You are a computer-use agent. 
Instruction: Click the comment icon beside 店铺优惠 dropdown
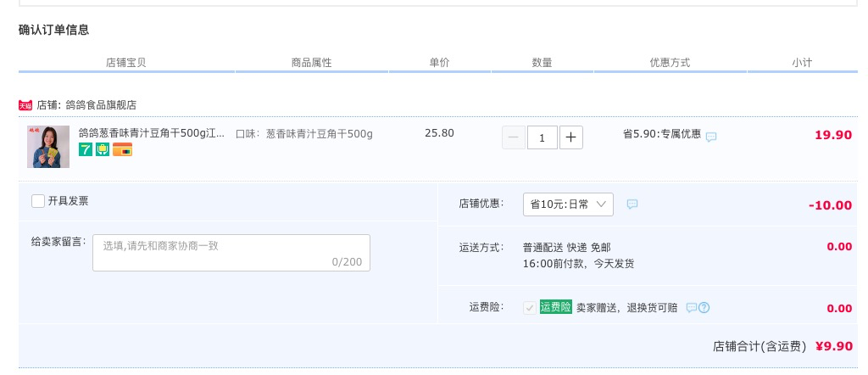(x=632, y=204)
